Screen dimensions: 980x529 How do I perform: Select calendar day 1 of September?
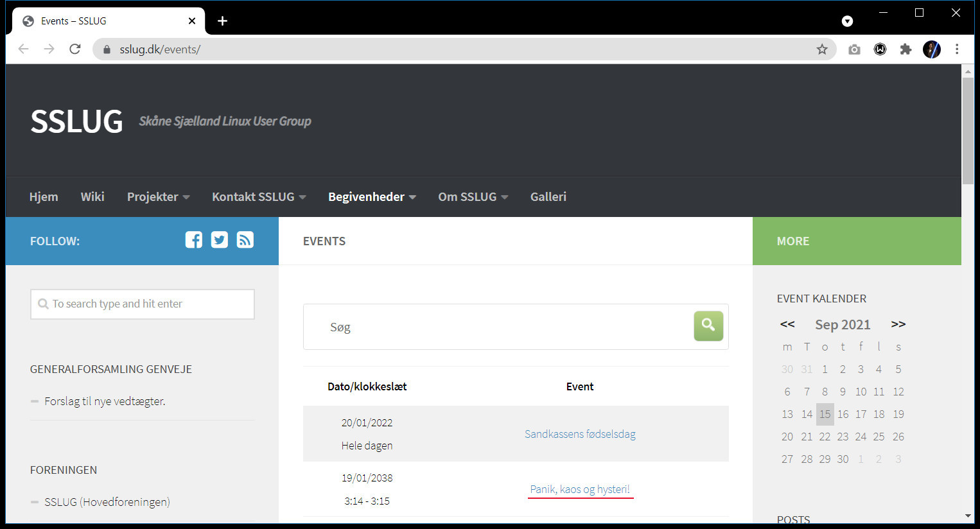(825, 369)
